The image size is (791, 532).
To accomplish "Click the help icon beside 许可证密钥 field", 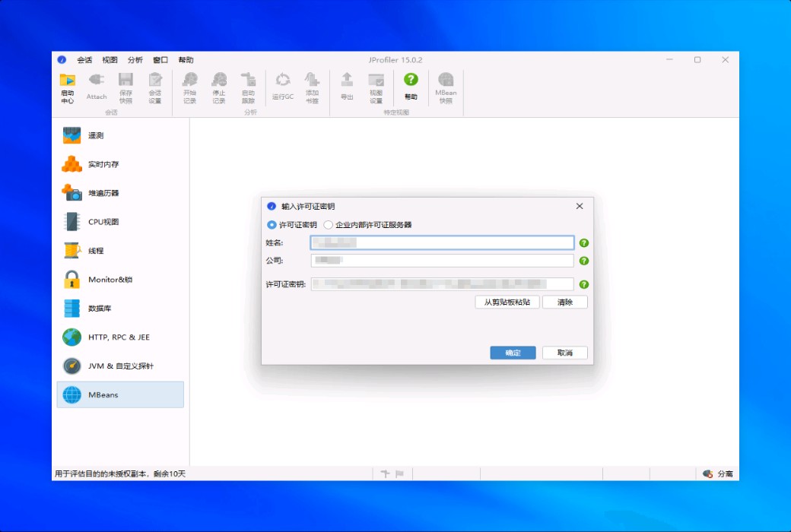I will [583, 284].
